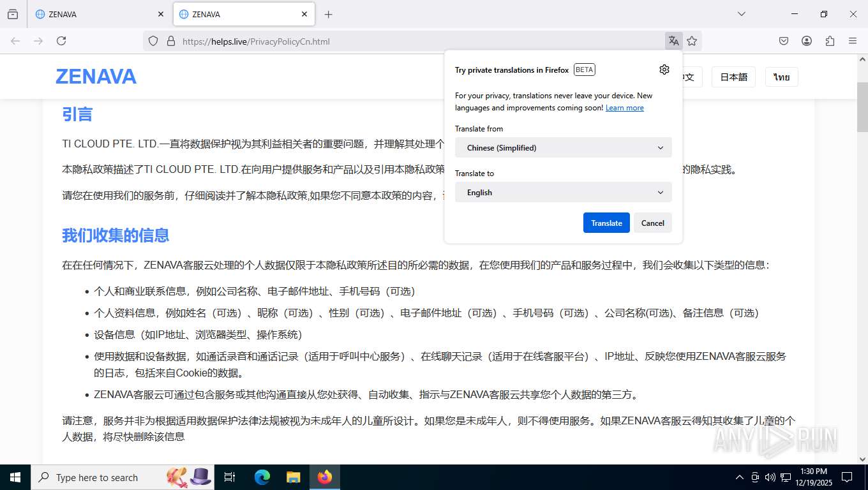
Task: Open the Pocket save icon
Action: tap(784, 41)
